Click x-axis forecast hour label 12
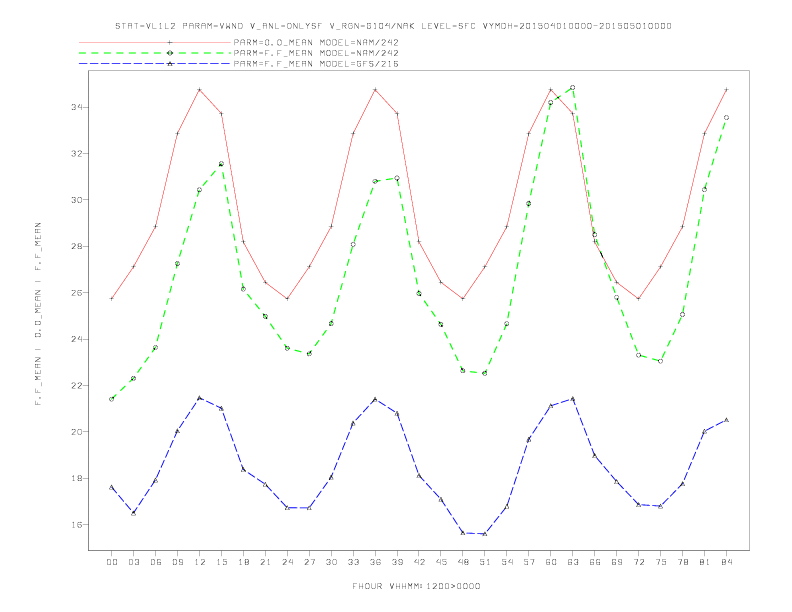Viewport: 792px width, 612px height. (x=200, y=562)
